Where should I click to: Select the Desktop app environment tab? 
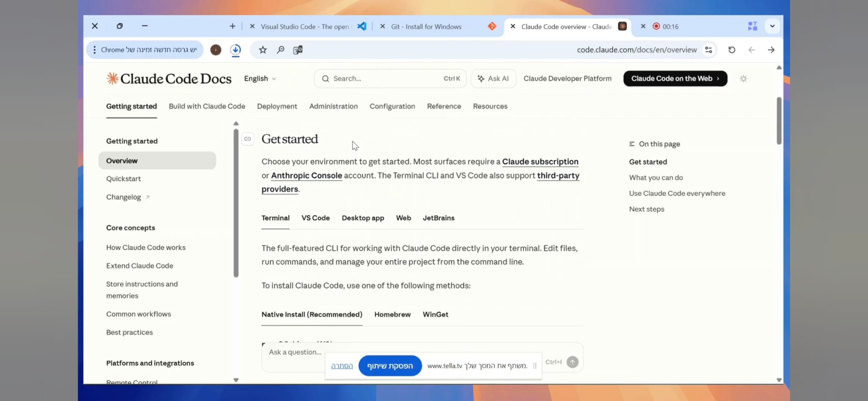pyautogui.click(x=363, y=218)
